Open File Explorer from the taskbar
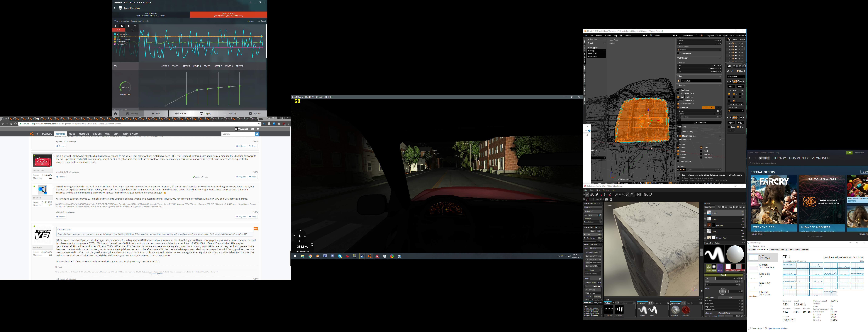Screen dimensions: 868x332 pos(303,256)
